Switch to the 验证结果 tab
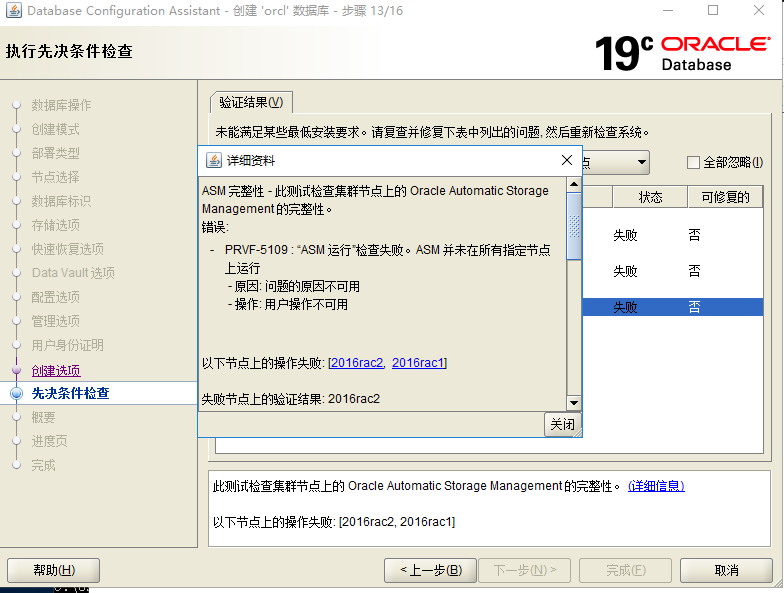 [x=251, y=102]
